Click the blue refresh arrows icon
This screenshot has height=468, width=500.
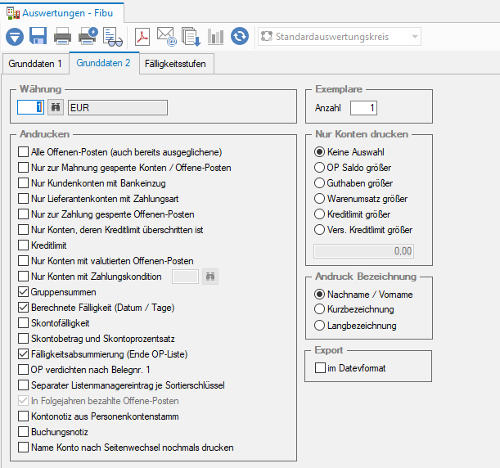(x=240, y=36)
